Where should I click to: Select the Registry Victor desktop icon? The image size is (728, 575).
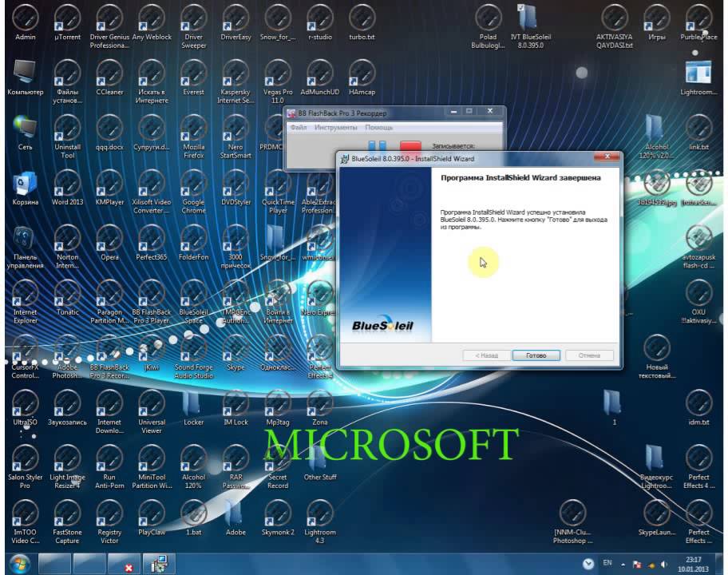[x=109, y=522]
